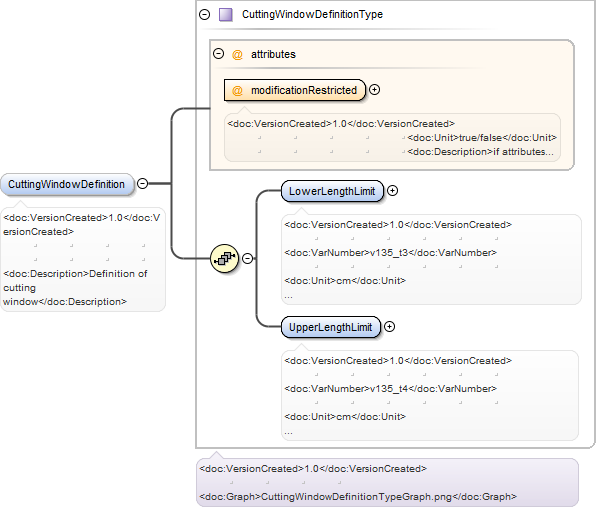Click VersionCreated text in the purple annotation

pos(313,468)
